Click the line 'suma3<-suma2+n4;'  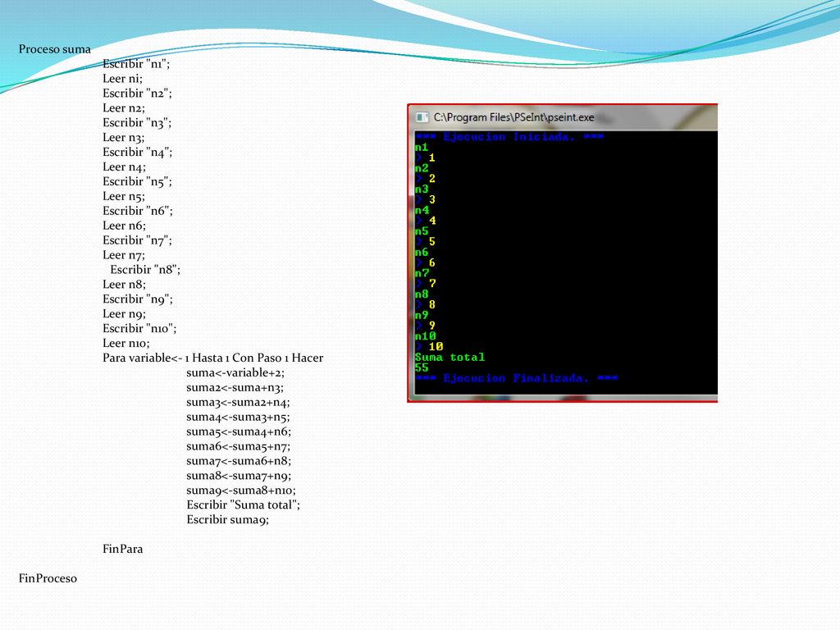click(238, 402)
